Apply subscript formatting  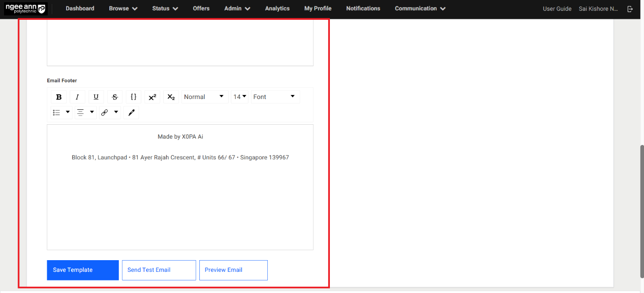(171, 97)
